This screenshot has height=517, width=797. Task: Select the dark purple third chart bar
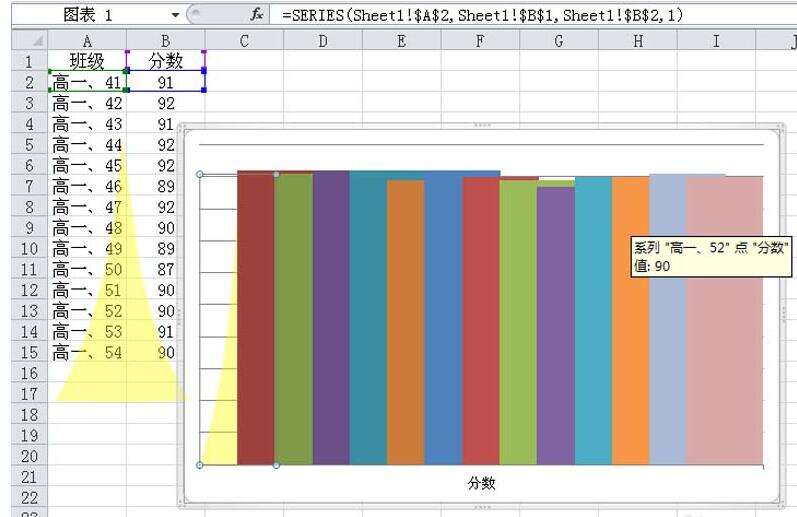pos(331,318)
